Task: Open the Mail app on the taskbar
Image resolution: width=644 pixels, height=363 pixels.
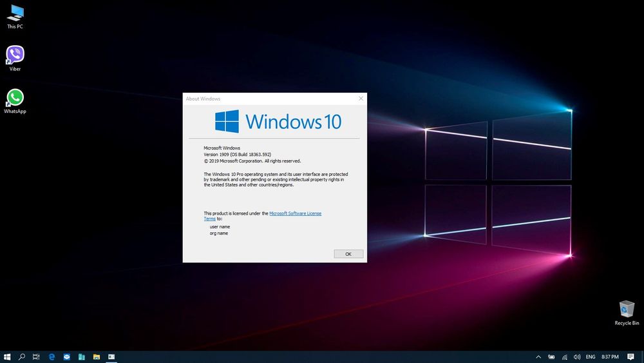Action: click(66, 357)
